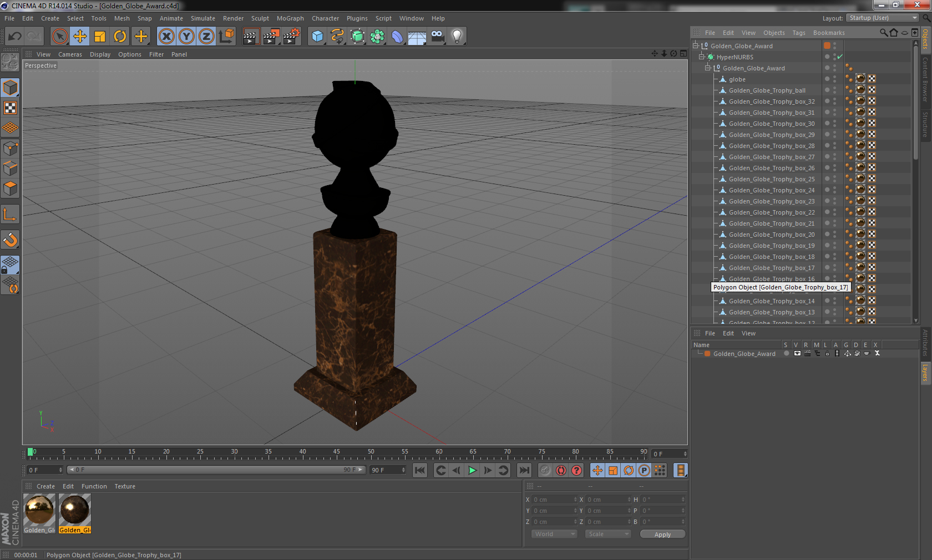932x560 pixels.
Task: Toggle Z axis lock
Action: pyautogui.click(x=206, y=37)
